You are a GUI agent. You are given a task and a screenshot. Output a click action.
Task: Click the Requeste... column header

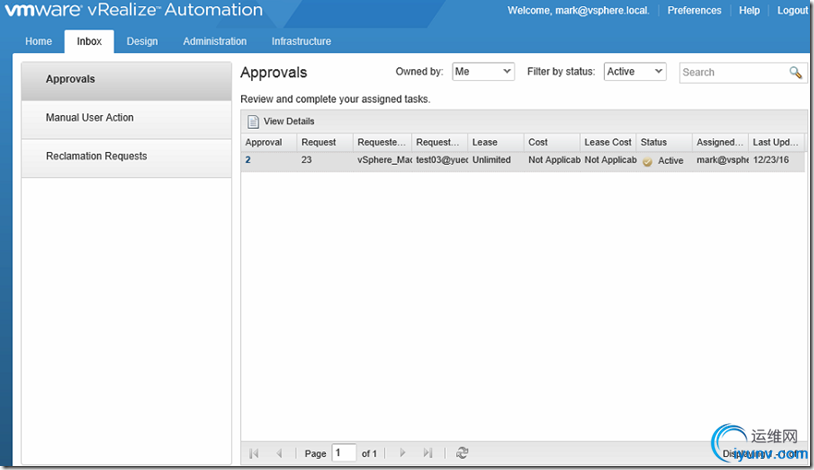click(x=382, y=142)
